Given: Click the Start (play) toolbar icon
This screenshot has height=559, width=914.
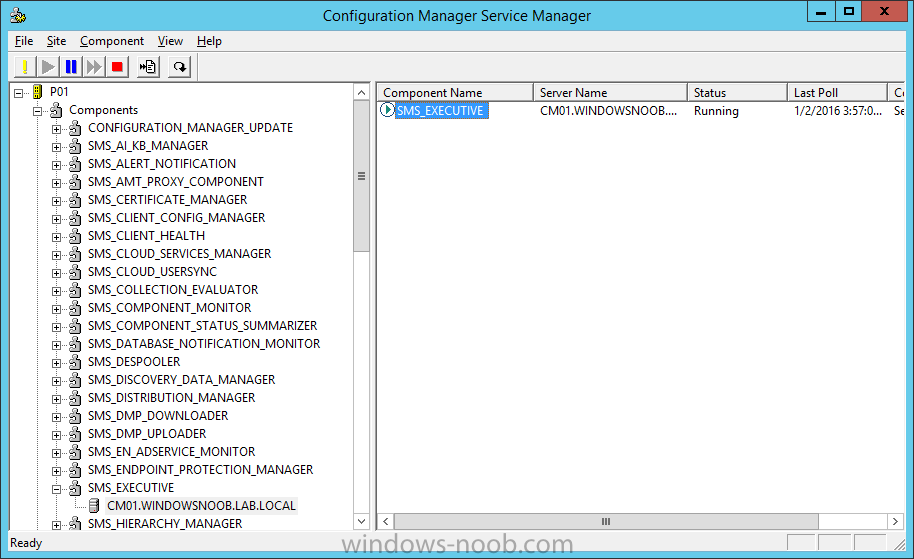Looking at the screenshot, I should coord(48,67).
